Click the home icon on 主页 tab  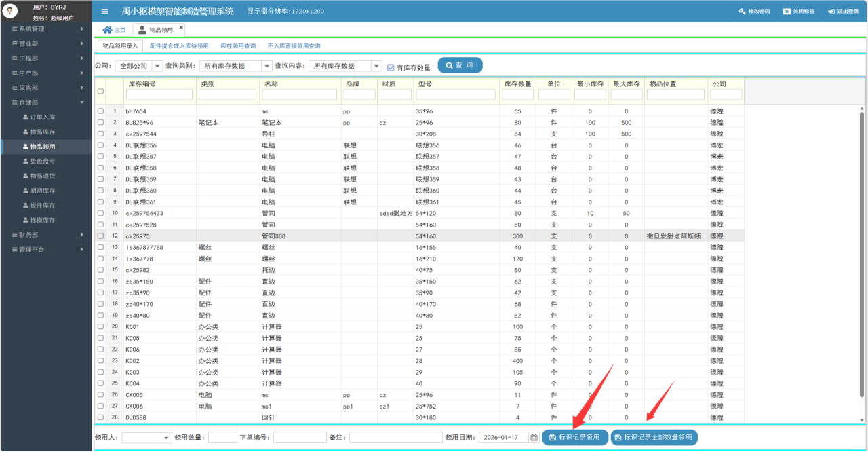106,30
